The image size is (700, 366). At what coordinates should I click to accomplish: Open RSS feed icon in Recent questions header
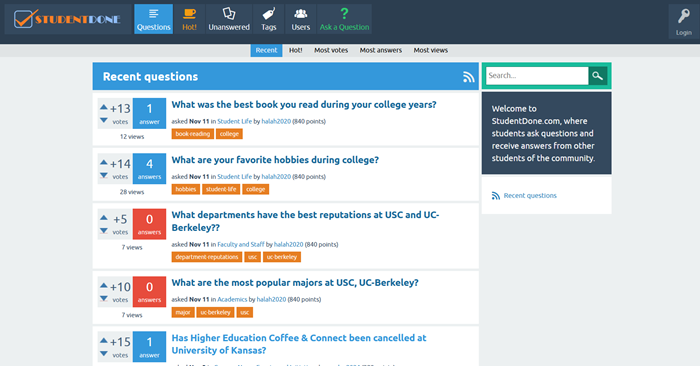pyautogui.click(x=468, y=77)
